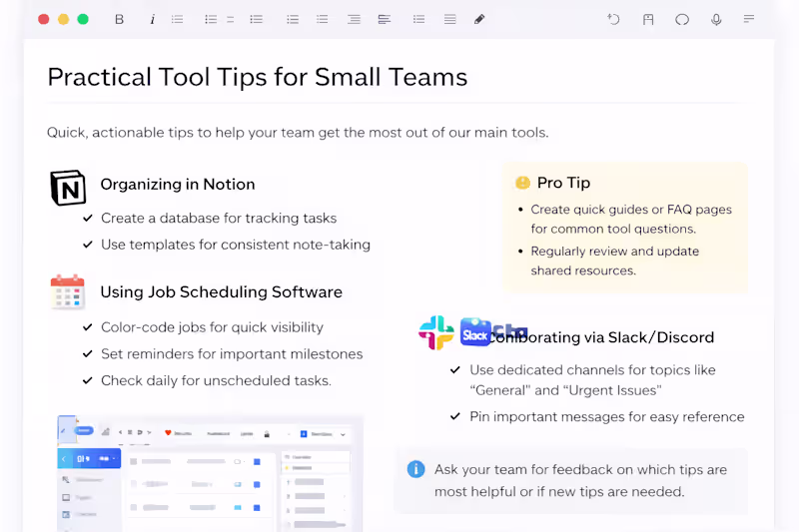Click the text Set reminders for important milestones
799x532 pixels.
[232, 353]
